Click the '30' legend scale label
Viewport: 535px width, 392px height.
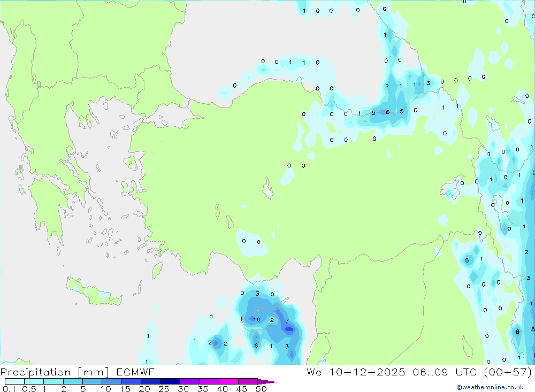tap(183, 389)
